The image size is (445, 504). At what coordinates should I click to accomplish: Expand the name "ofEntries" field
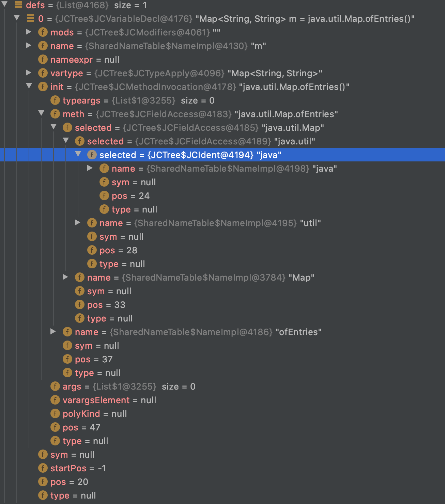coord(53,331)
